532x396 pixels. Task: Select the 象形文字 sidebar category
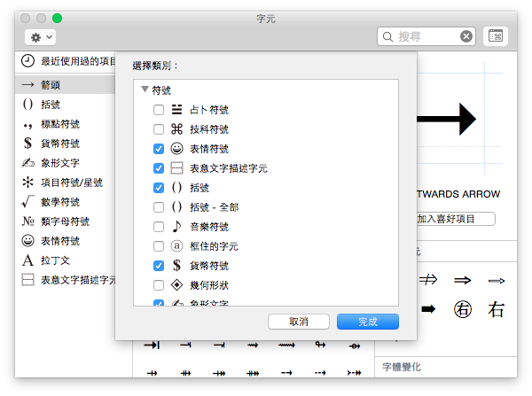pyautogui.click(x=66, y=163)
